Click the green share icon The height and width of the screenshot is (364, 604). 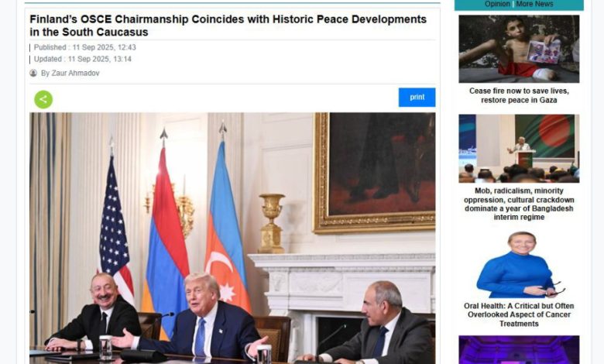43,99
